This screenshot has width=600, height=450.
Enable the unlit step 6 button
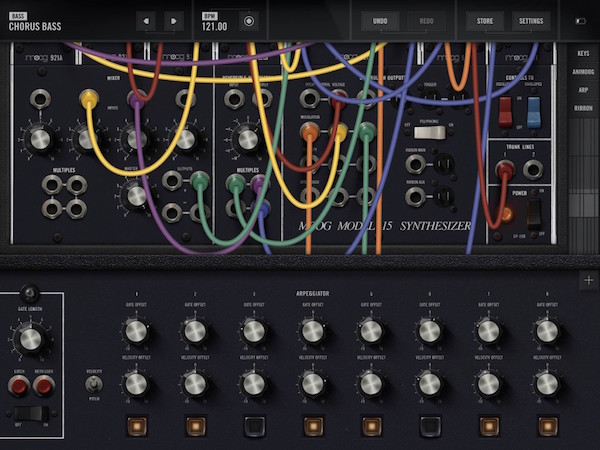pos(430,426)
